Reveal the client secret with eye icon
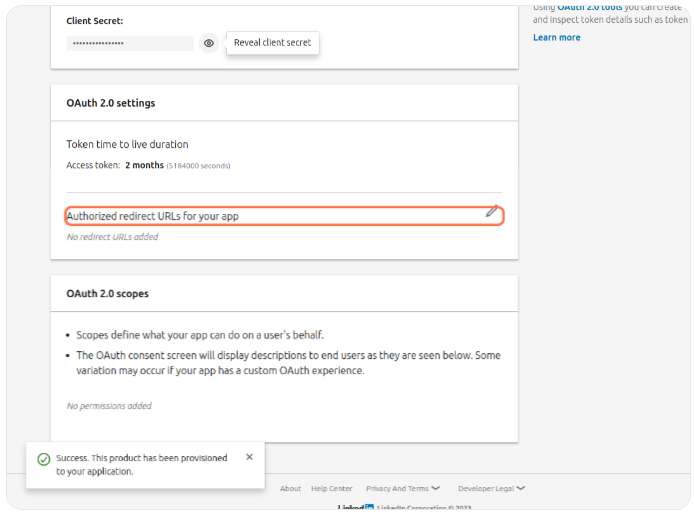694x514 pixels. (209, 43)
